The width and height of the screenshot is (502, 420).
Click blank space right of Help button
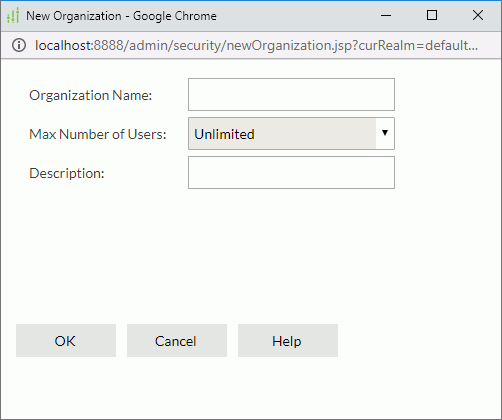(417, 341)
